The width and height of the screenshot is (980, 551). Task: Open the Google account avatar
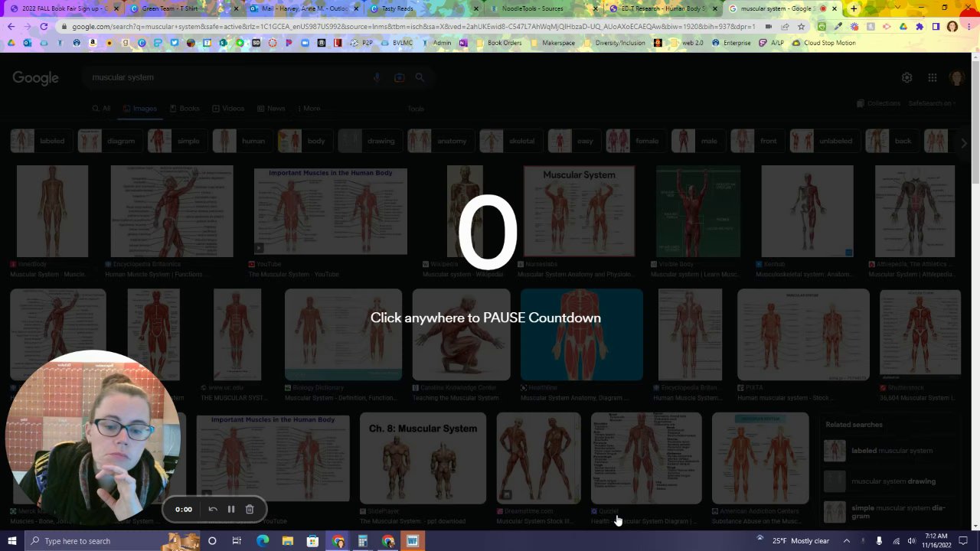(x=957, y=77)
